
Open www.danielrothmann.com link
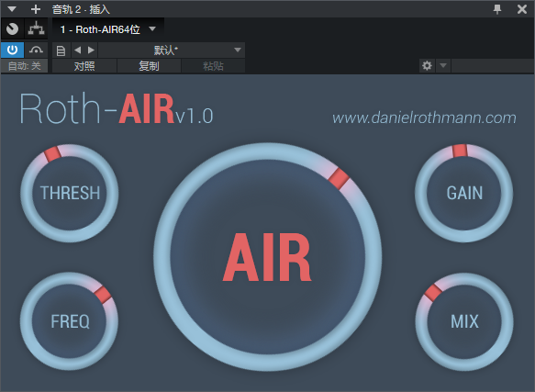(424, 118)
